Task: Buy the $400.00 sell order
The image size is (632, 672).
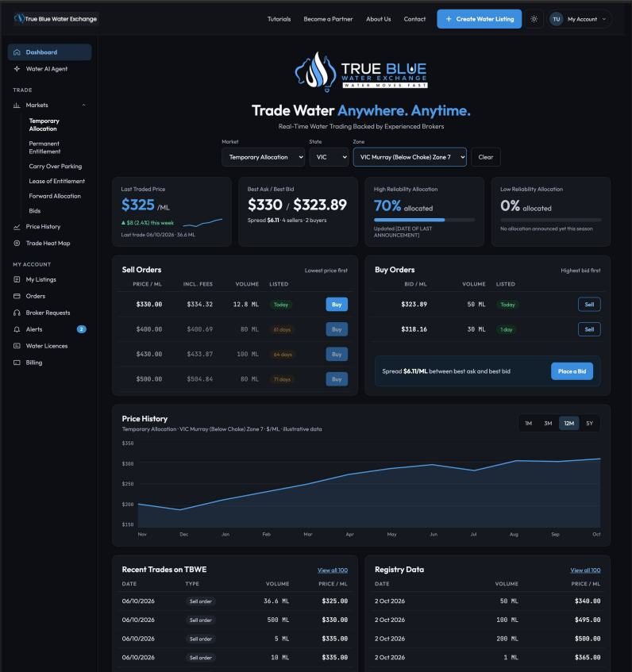Action: [337, 329]
